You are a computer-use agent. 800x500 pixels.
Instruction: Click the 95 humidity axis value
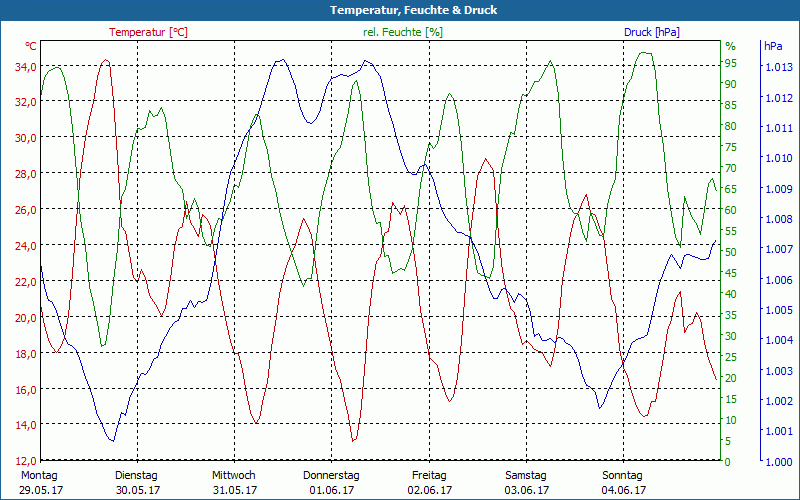[731, 63]
